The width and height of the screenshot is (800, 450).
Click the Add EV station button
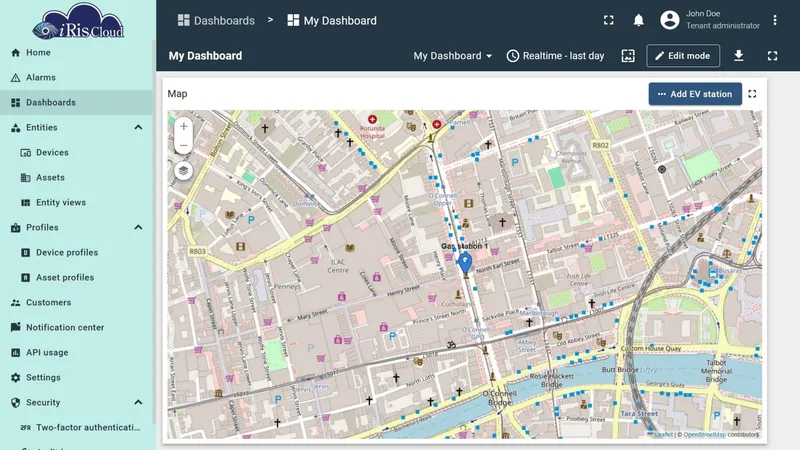point(695,94)
